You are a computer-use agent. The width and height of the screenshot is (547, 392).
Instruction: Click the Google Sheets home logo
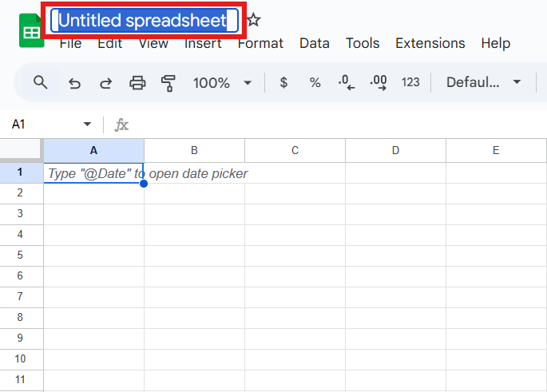(32, 31)
